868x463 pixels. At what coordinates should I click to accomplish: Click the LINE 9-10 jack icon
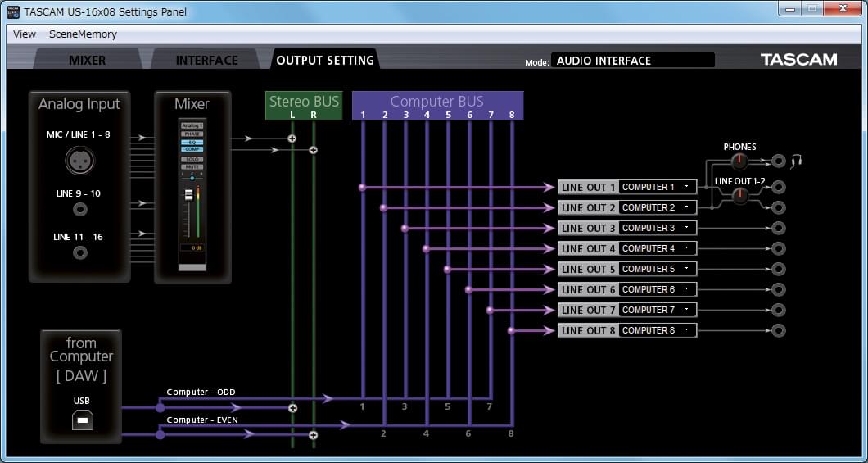pyautogui.click(x=80, y=209)
